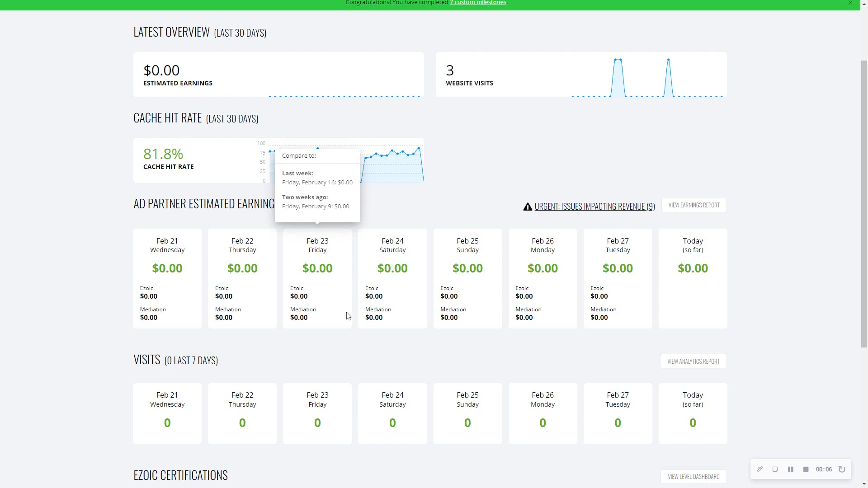Click the pen annotation icon in recorder
868x488 pixels.
point(759,469)
